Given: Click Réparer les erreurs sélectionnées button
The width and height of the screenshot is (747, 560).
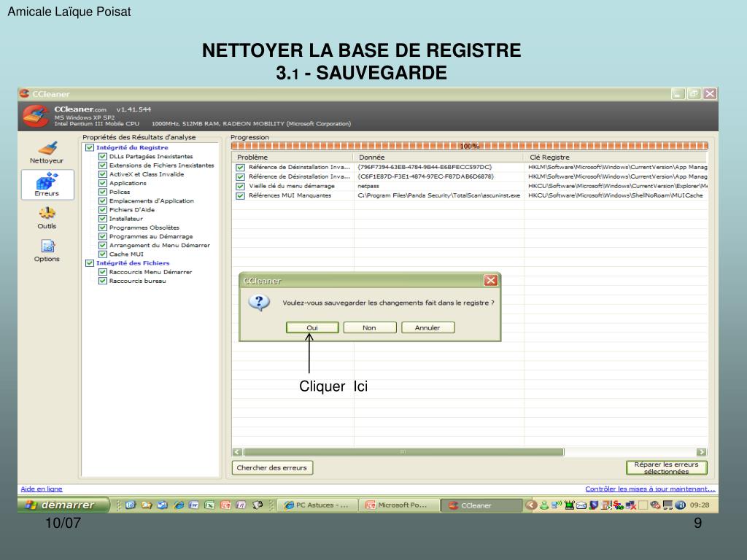Looking at the screenshot, I should [666, 467].
